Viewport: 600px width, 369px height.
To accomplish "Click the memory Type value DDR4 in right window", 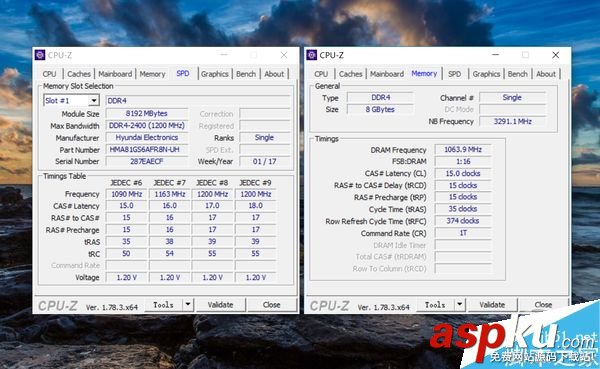I will [380, 98].
